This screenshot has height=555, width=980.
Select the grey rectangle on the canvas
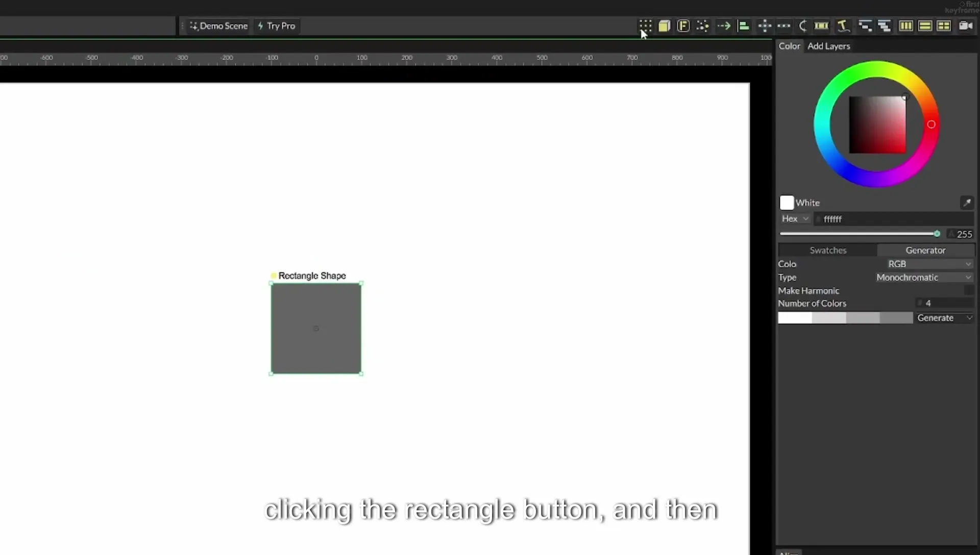coord(316,329)
